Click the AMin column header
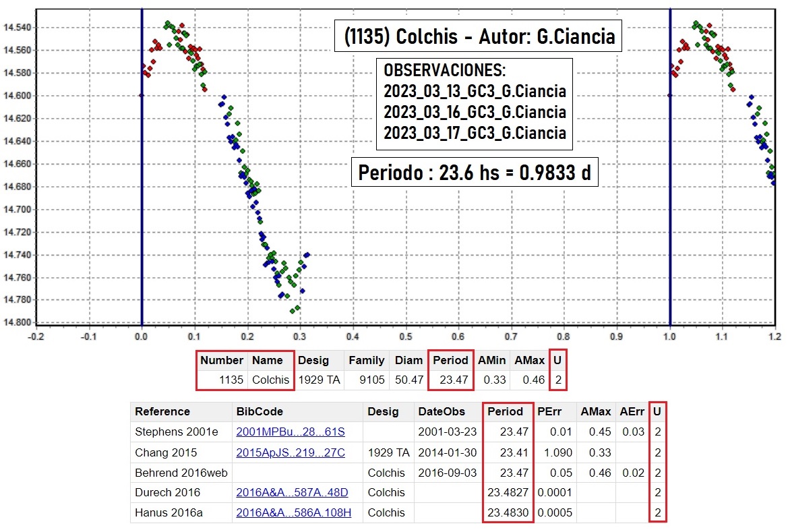 tap(491, 360)
